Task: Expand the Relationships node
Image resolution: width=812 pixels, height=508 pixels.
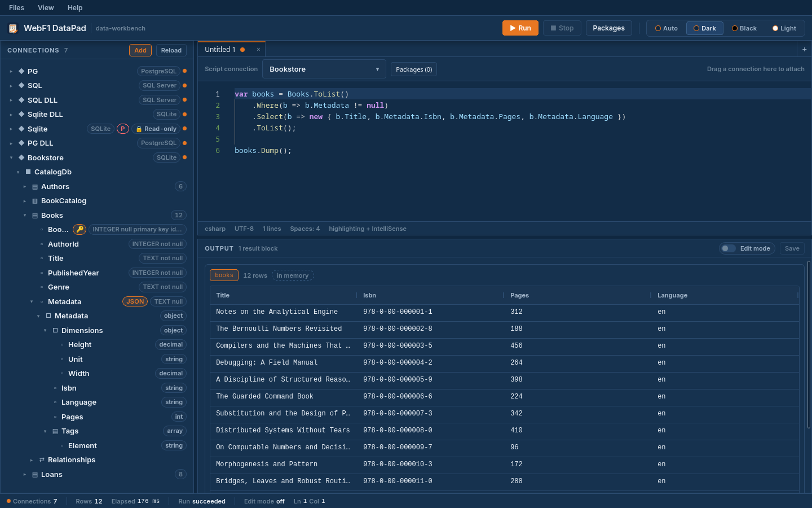Action: pos(31,461)
